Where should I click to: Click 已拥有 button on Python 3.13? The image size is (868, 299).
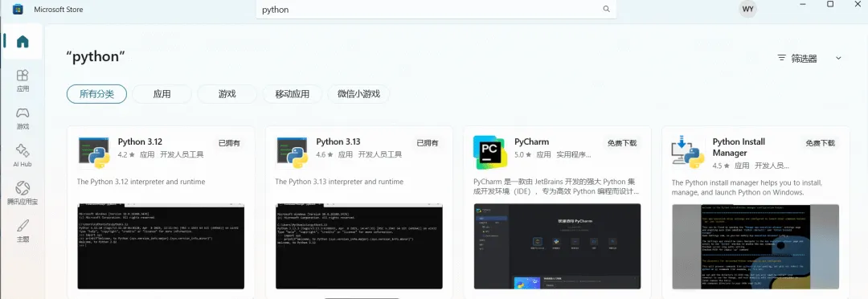point(428,143)
